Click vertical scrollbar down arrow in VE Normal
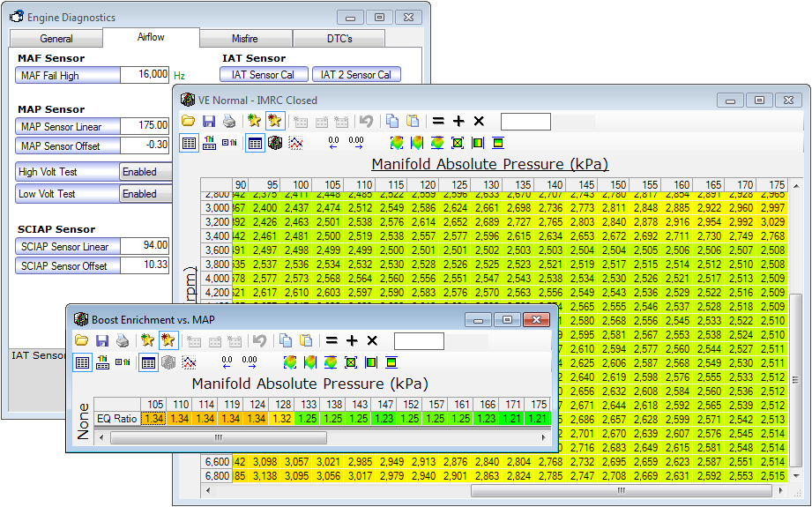Screen dimensions: 812x507 tap(796, 475)
